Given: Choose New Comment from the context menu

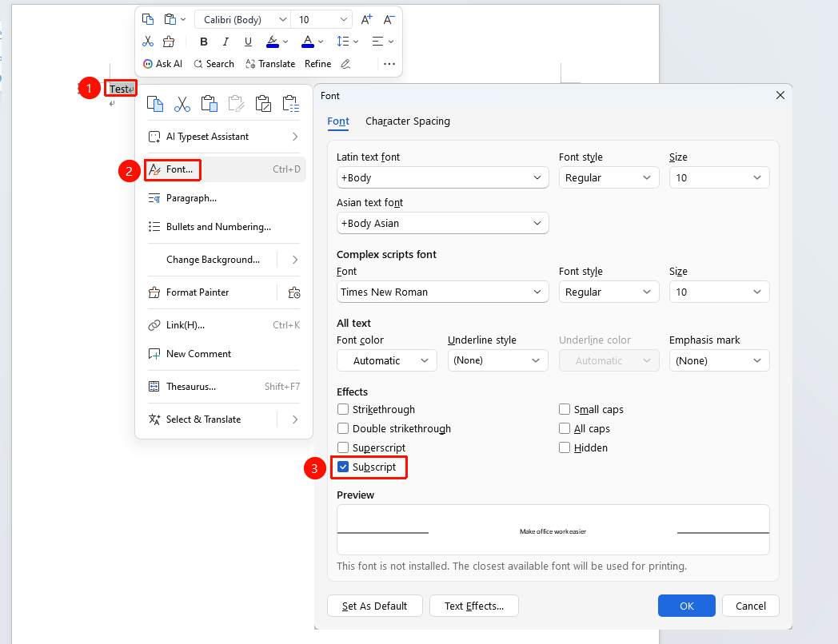Looking at the screenshot, I should [x=224, y=354].
